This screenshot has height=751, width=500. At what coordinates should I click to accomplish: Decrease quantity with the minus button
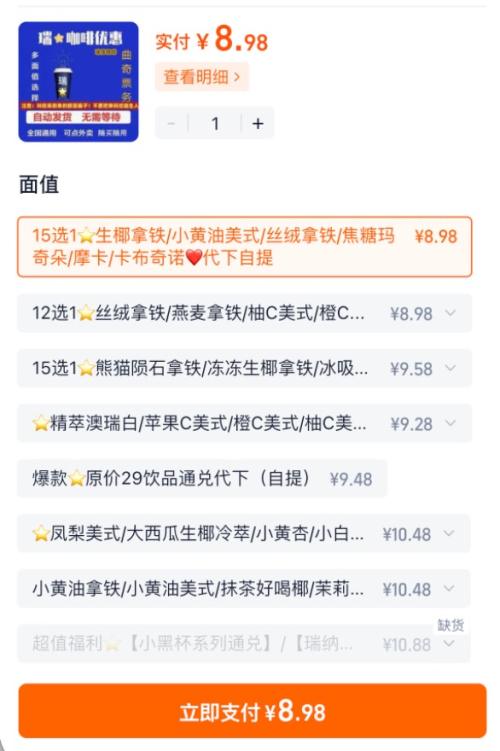(171, 124)
